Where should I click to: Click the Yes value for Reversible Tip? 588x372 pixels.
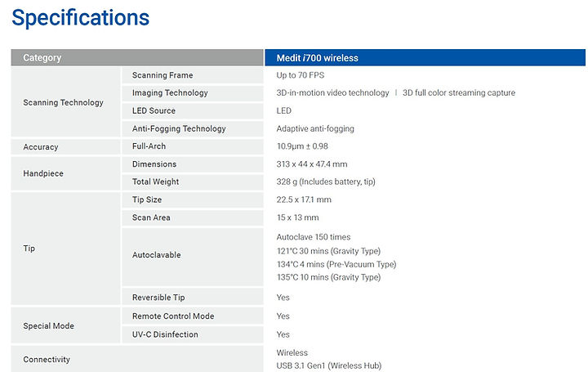point(283,298)
